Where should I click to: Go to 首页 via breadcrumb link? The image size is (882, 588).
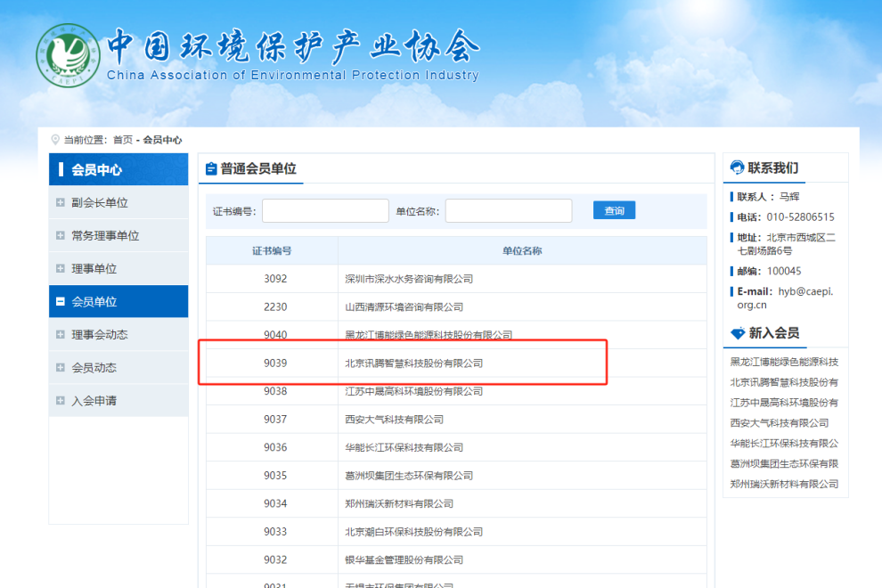(x=123, y=140)
